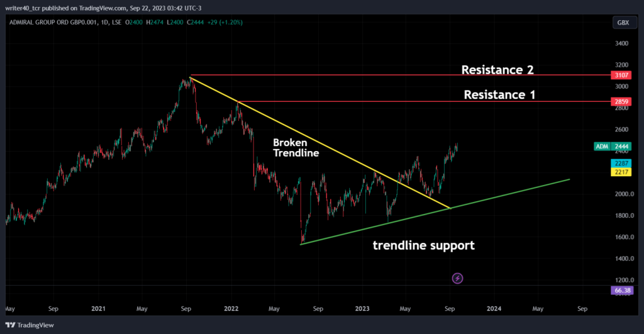Select the yellow broken downtrend line
Screen dimensions: 644x334
coord(320,143)
